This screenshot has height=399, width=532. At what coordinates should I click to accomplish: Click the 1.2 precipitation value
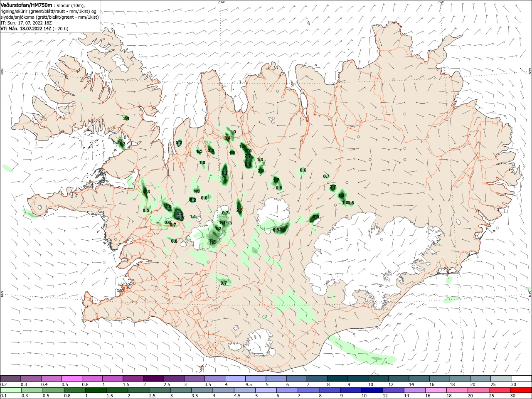pyautogui.click(x=218, y=229)
